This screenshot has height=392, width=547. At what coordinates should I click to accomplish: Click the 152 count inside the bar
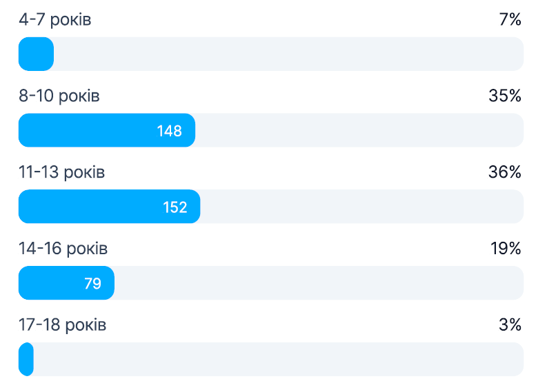pyautogui.click(x=175, y=207)
